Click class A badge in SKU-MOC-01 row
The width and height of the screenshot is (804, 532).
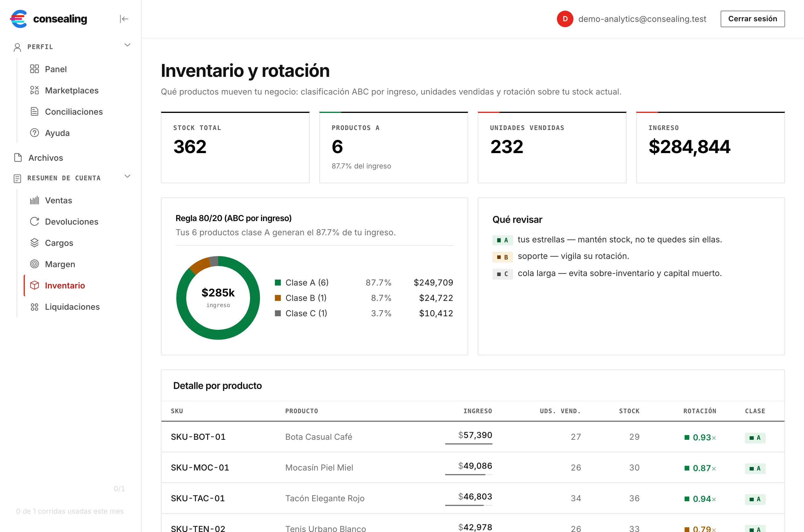755,468
